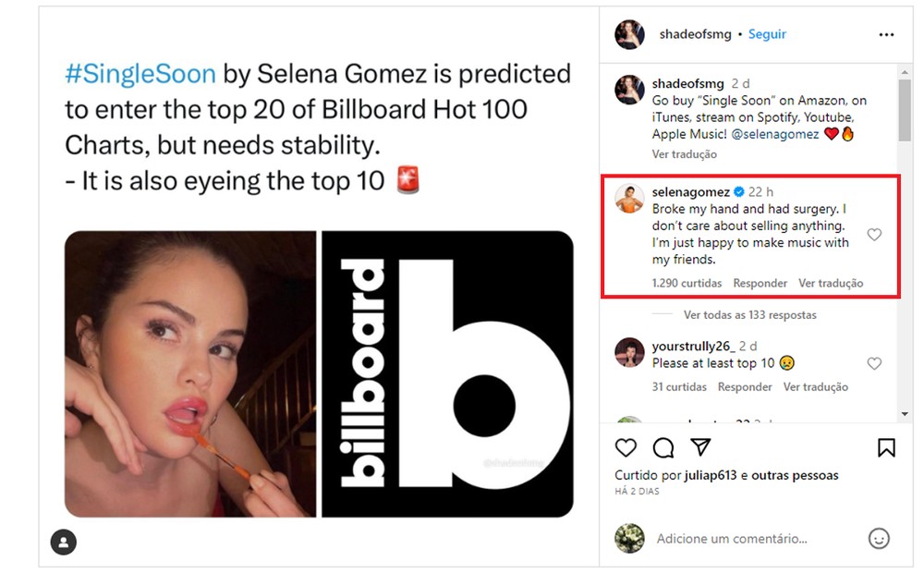Open the emoji picker next to the comment field
Screen dimensions: 924x573
click(879, 538)
